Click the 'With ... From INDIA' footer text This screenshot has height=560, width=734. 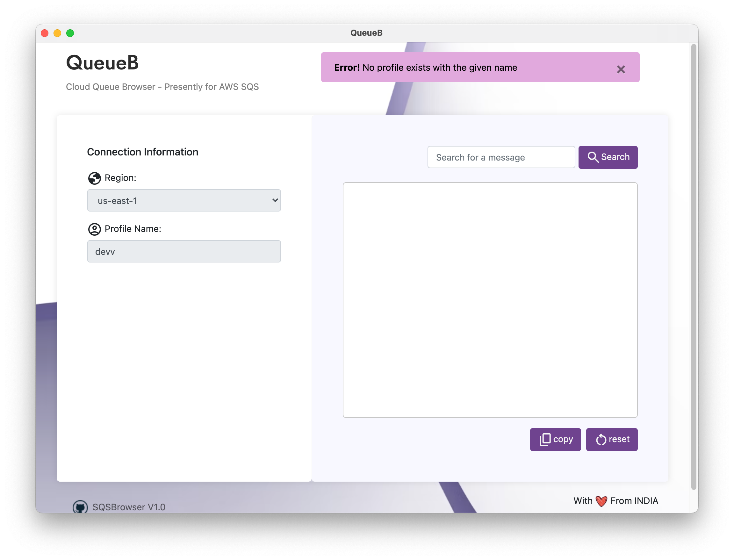pyautogui.click(x=616, y=501)
